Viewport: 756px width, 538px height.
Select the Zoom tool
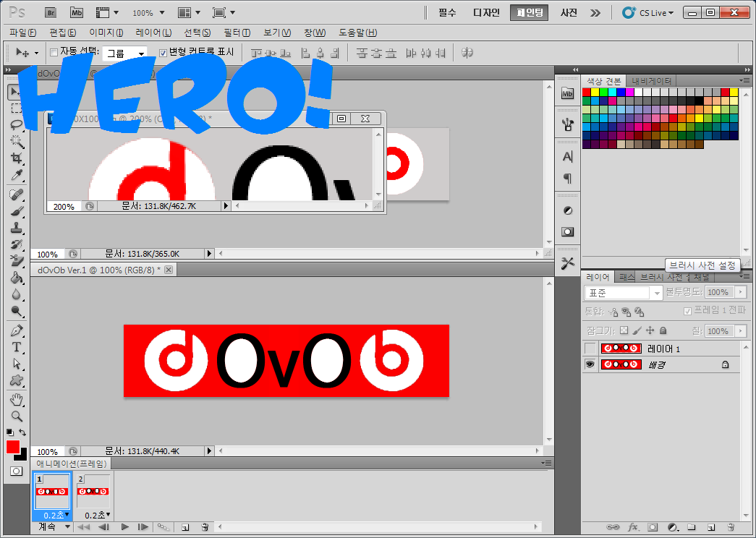point(17,416)
